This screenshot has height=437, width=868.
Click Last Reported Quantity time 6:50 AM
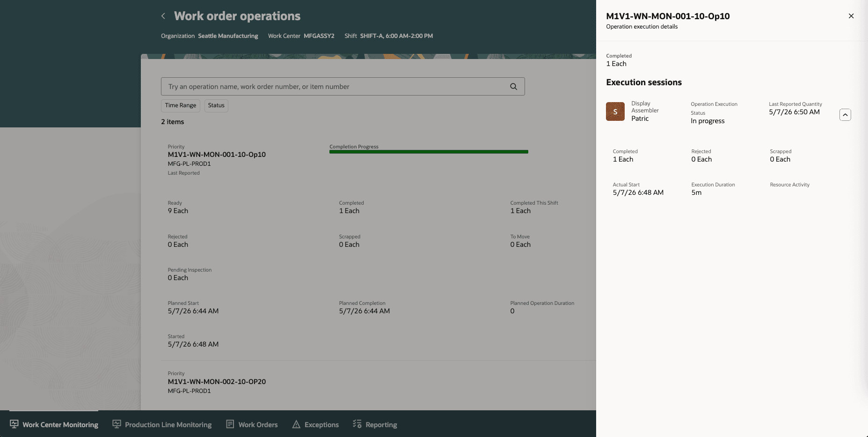point(794,112)
